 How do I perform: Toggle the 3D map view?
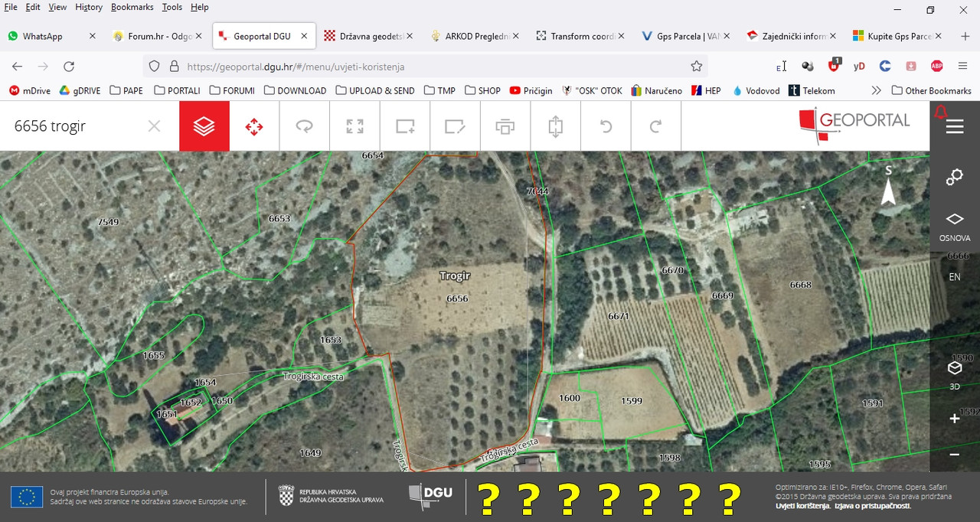pos(955,375)
